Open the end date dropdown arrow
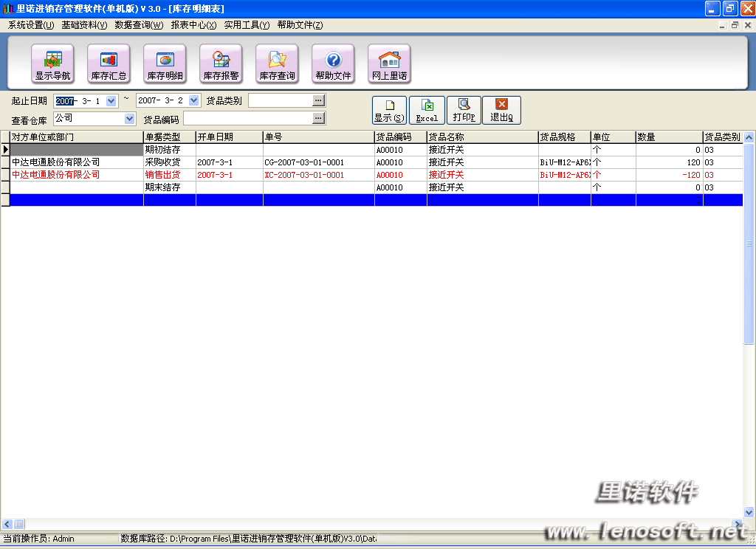 [x=193, y=100]
